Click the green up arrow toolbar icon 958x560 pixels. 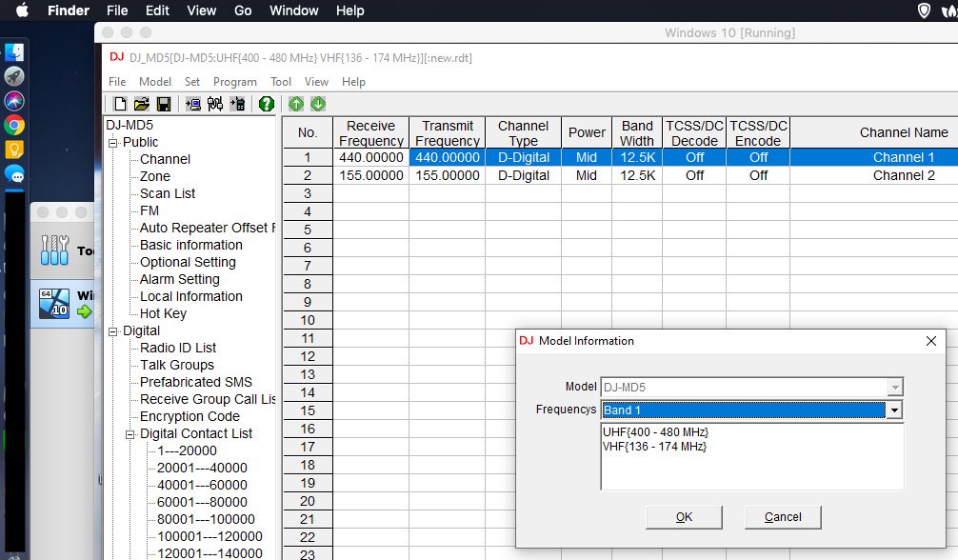click(296, 104)
